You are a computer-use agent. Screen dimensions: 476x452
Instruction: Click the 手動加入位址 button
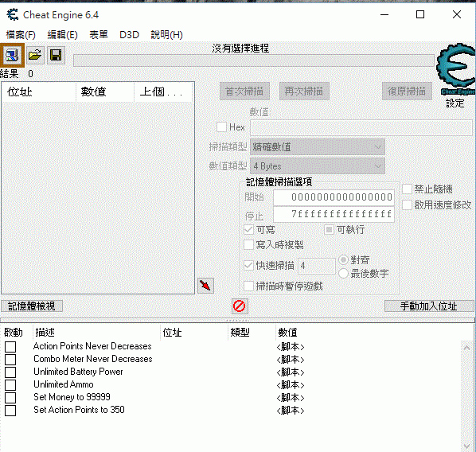[429, 306]
